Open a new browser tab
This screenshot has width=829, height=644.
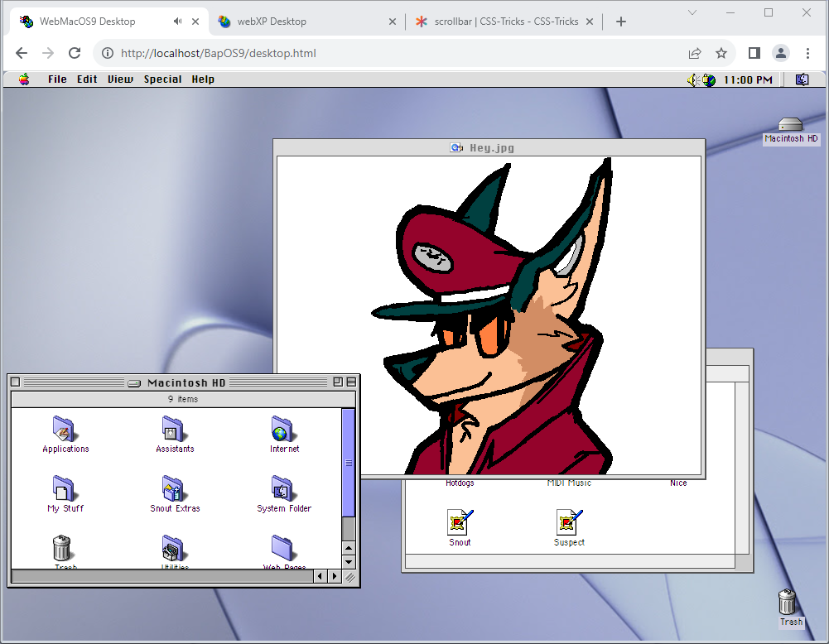[x=620, y=22]
